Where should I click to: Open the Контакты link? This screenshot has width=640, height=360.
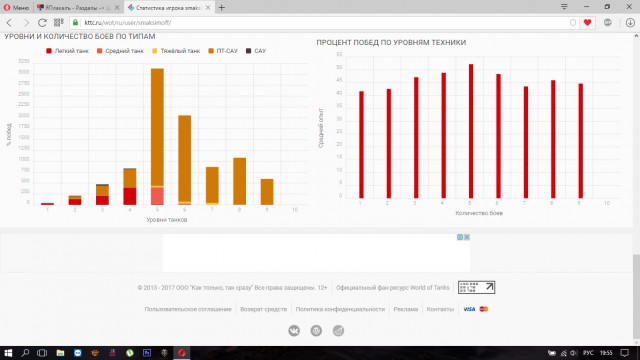click(x=440, y=309)
